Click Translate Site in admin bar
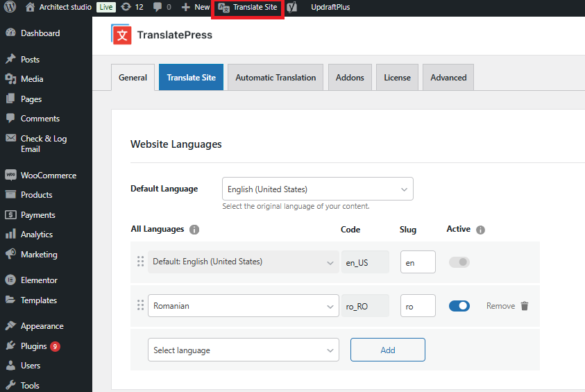Image resolution: width=585 pixels, height=392 pixels. pyautogui.click(x=248, y=7)
